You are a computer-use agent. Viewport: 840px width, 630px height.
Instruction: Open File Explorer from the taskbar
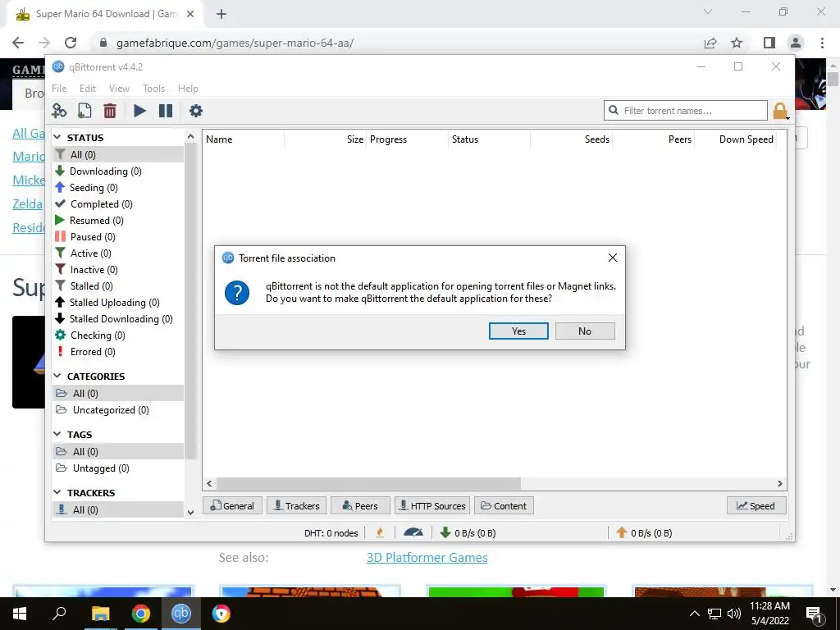pyautogui.click(x=100, y=614)
